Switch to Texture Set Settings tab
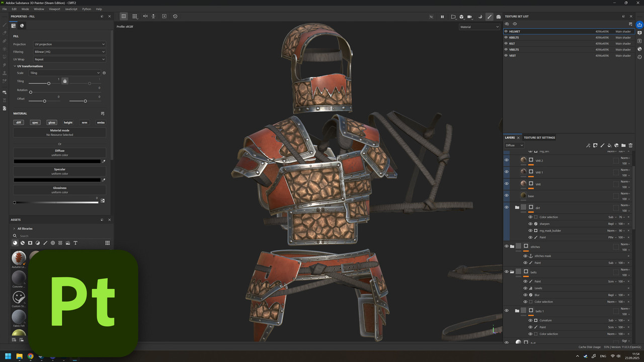 539,137
